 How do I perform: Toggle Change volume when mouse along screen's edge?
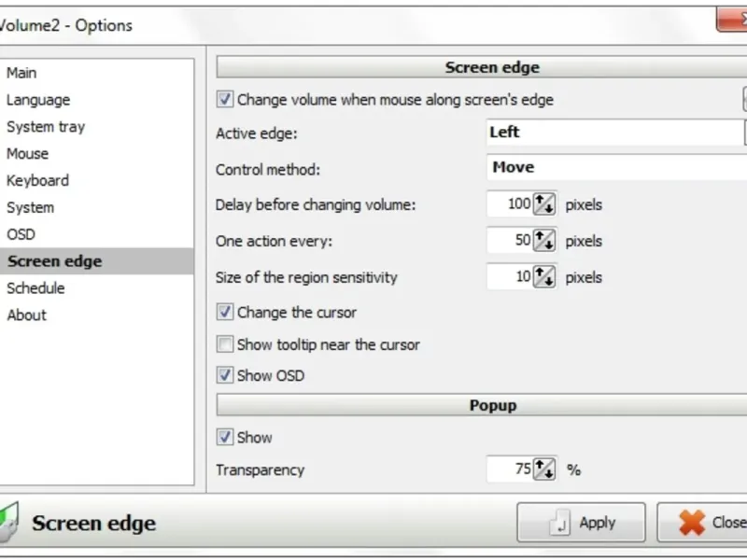tap(225, 99)
